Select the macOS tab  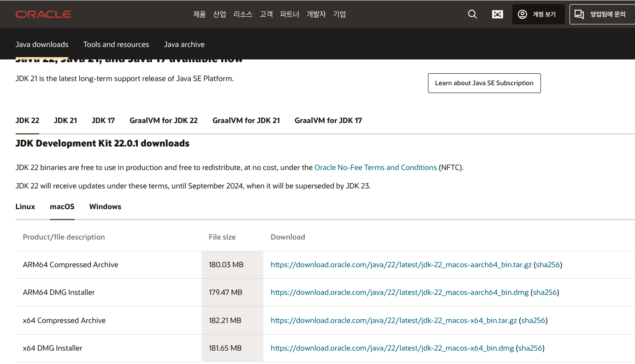(x=62, y=206)
